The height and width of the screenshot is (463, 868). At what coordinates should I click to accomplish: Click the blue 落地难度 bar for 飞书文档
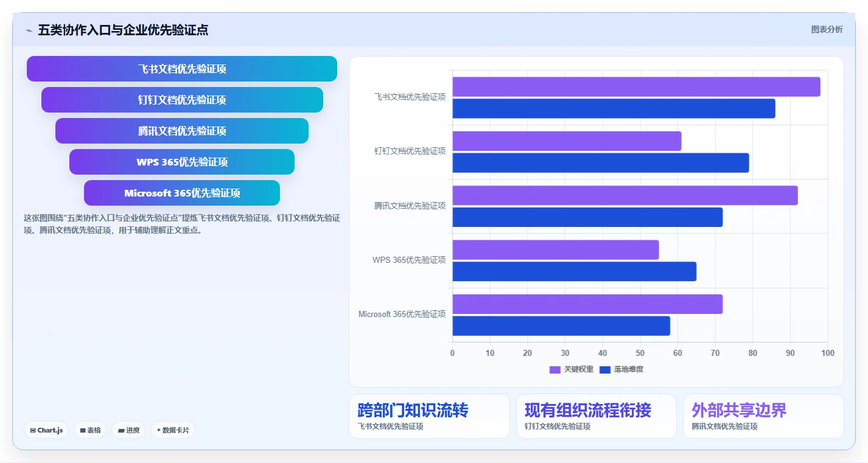point(614,108)
